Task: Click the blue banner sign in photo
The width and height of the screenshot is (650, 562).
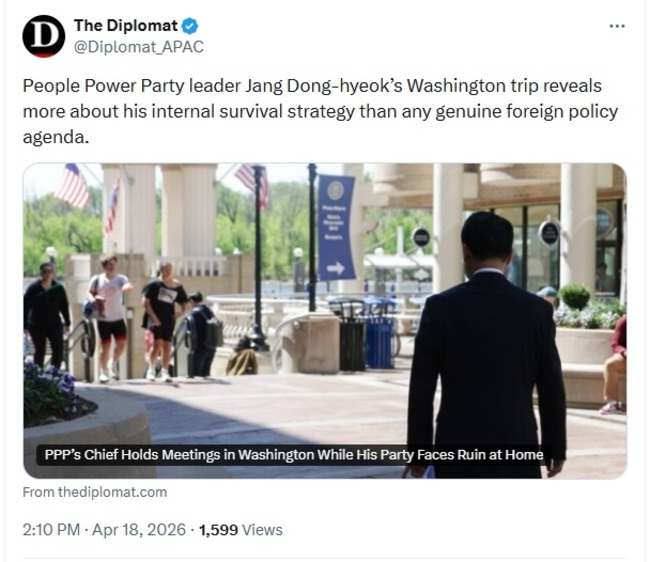Action: pyautogui.click(x=337, y=226)
